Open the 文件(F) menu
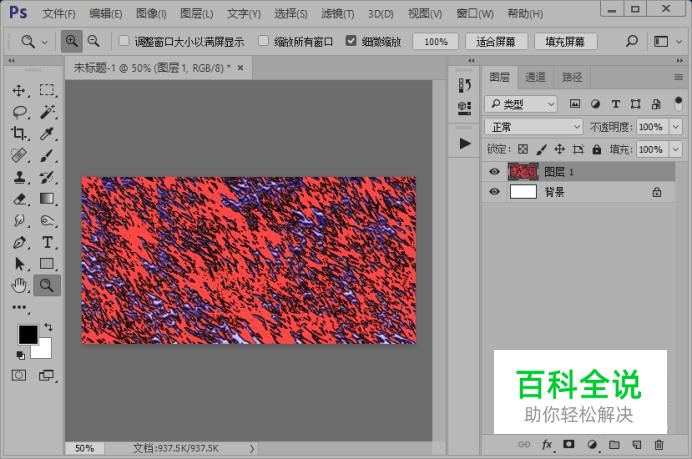692x459 pixels. [x=59, y=14]
